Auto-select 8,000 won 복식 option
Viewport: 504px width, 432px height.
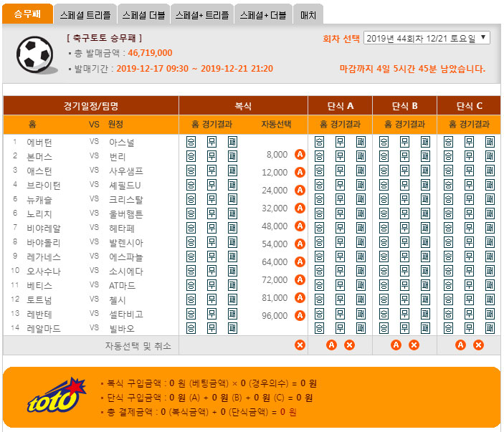click(x=300, y=155)
